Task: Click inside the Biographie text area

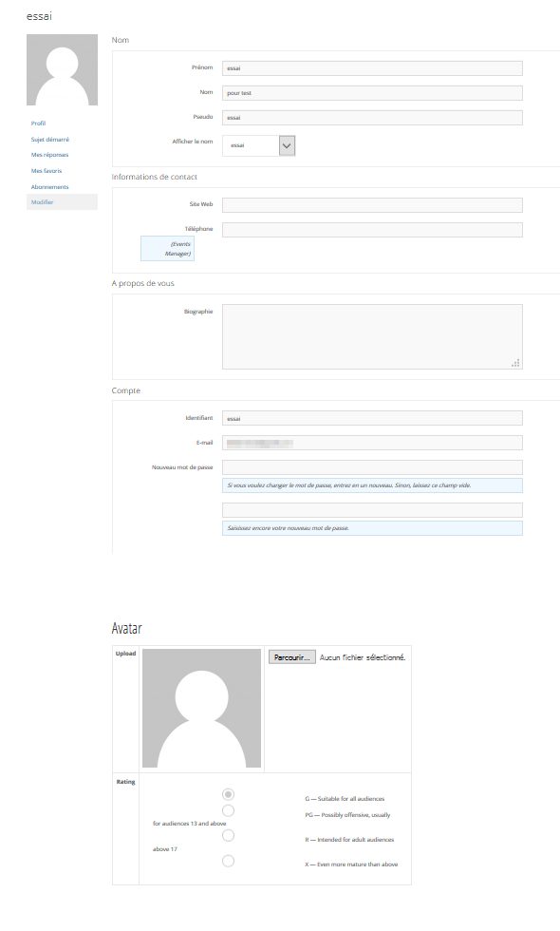Action: tap(372, 336)
